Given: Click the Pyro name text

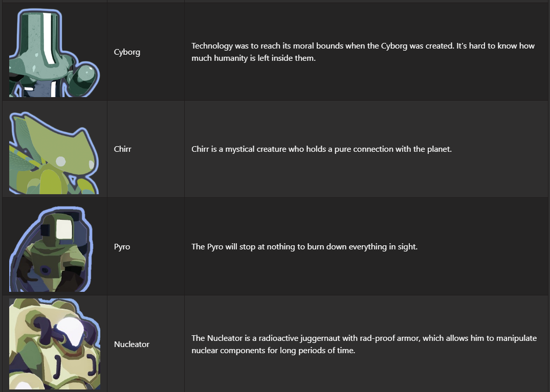Looking at the screenshot, I should pos(122,247).
